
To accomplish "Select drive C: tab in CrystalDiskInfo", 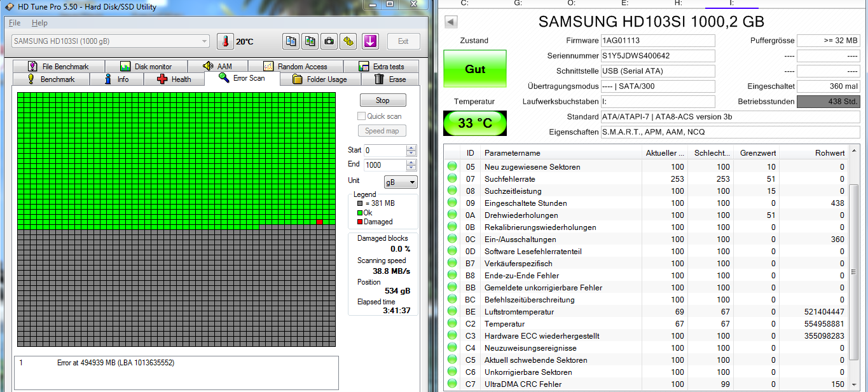I will 465,3.
